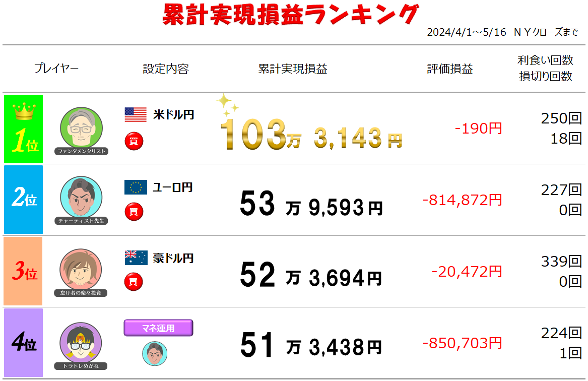Click the Australian flag icon
Viewport: 588px width, 381px height.
coord(136,258)
